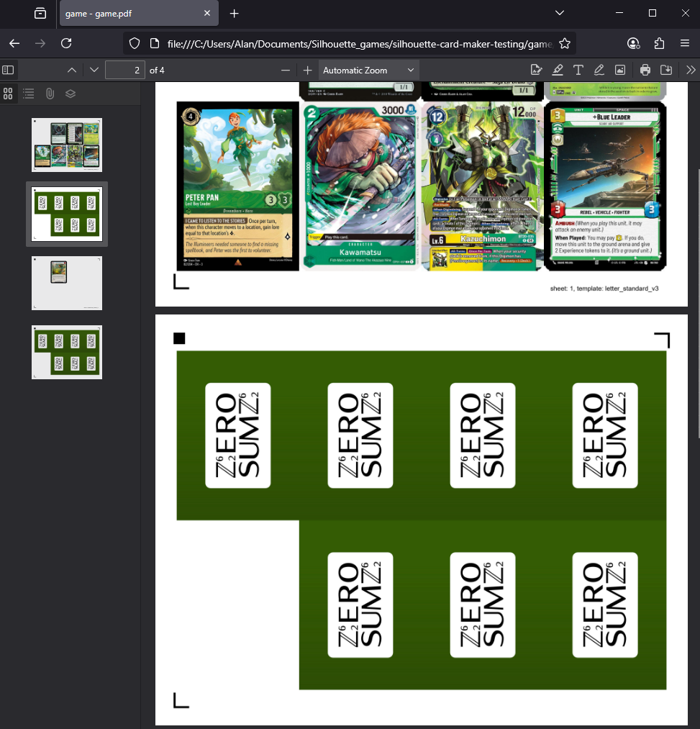Show attachments in sidebar

[50, 94]
